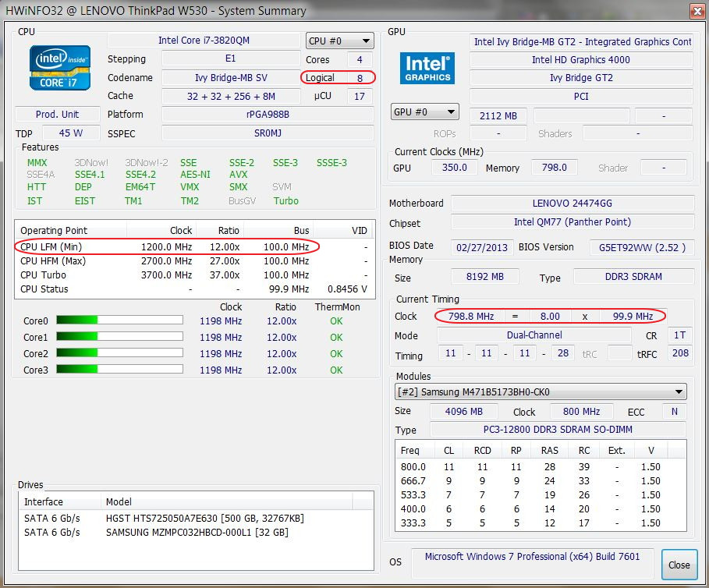Click the 45 W TDP value
Viewport: 709px width, 588px height.
pyautogui.click(x=71, y=133)
